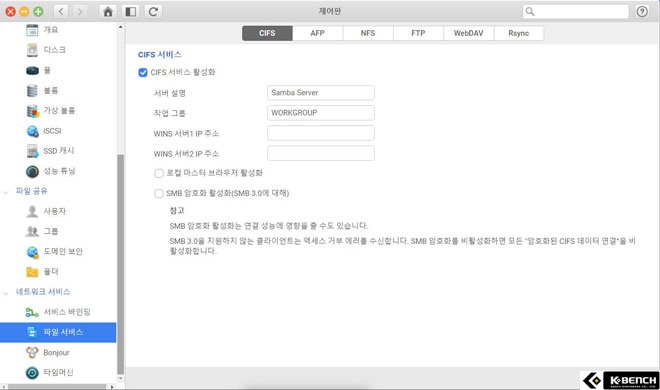The height and width of the screenshot is (390, 660).
Task: Click the sidebar scroll up arrow
Action: click(120, 27)
